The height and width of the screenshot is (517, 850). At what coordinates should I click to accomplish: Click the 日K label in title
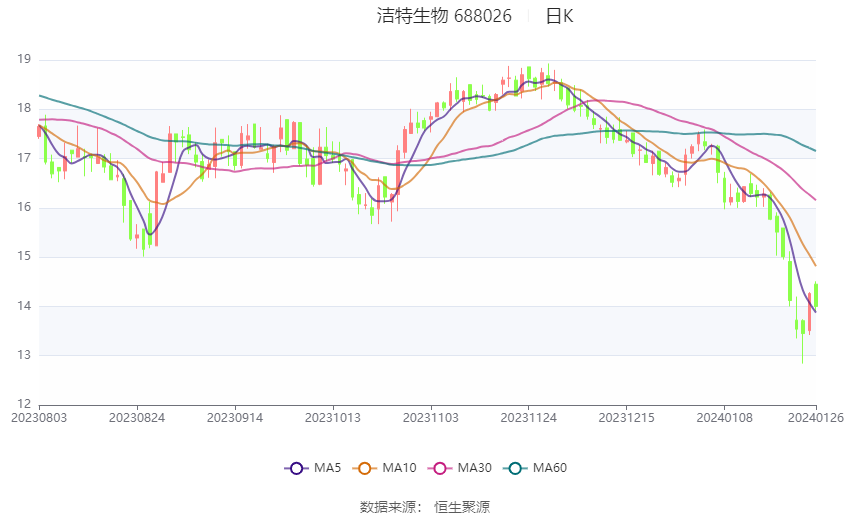coord(559,16)
